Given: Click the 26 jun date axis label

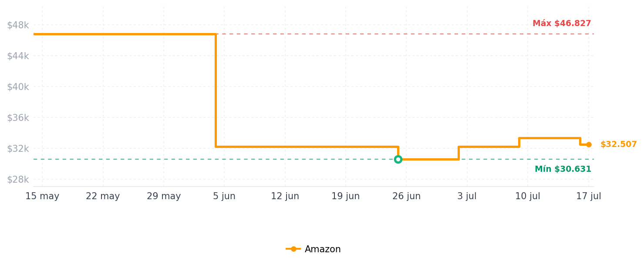Looking at the screenshot, I should click(x=407, y=196).
